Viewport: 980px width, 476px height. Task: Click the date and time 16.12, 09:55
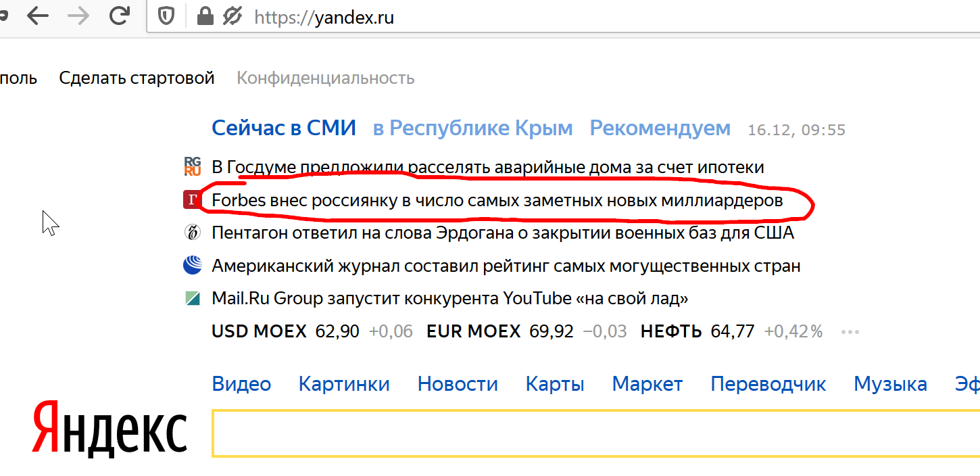pyautogui.click(x=797, y=130)
